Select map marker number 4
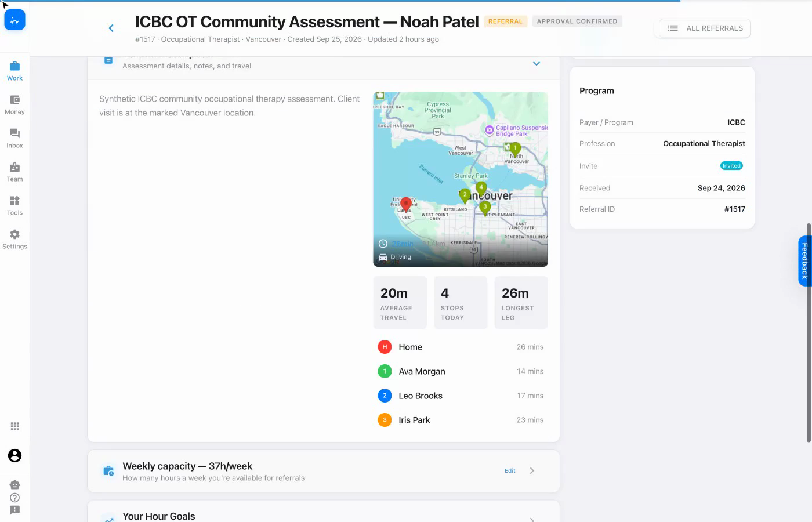 tap(481, 188)
